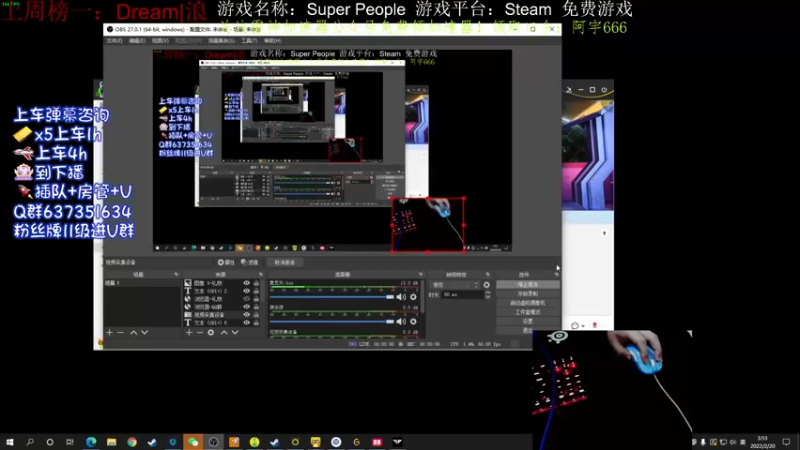This screenshot has height=450, width=800.
Task: Pop out the sources dock panel icon
Action: 261,274
